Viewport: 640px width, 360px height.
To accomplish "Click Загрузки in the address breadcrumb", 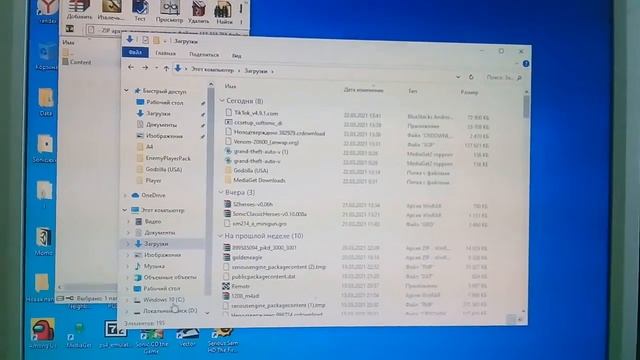I will pos(256,71).
